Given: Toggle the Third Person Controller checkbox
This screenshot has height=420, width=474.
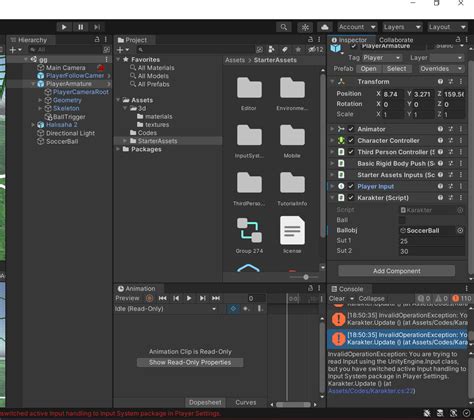Looking at the screenshot, I should pos(351,152).
